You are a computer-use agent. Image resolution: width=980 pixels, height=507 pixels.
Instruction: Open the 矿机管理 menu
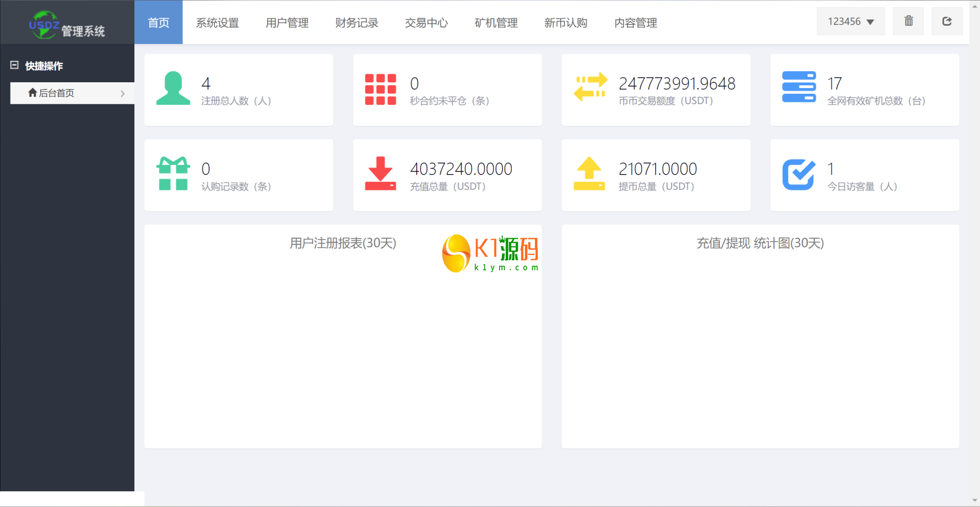(x=496, y=22)
